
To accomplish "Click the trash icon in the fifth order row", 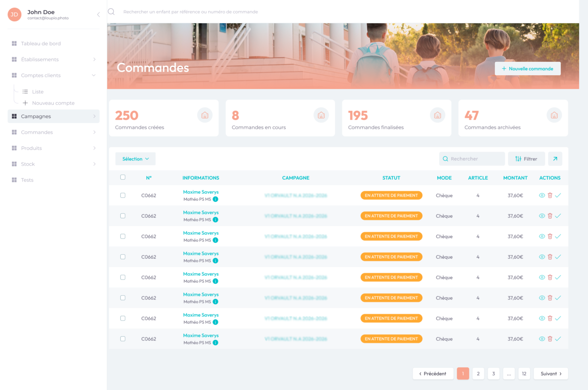I will [550, 277].
